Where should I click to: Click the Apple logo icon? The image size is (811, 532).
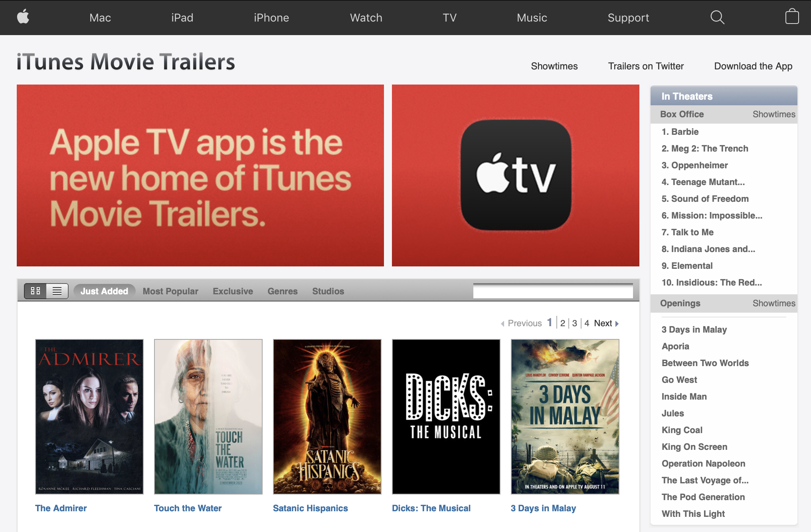(23, 17)
